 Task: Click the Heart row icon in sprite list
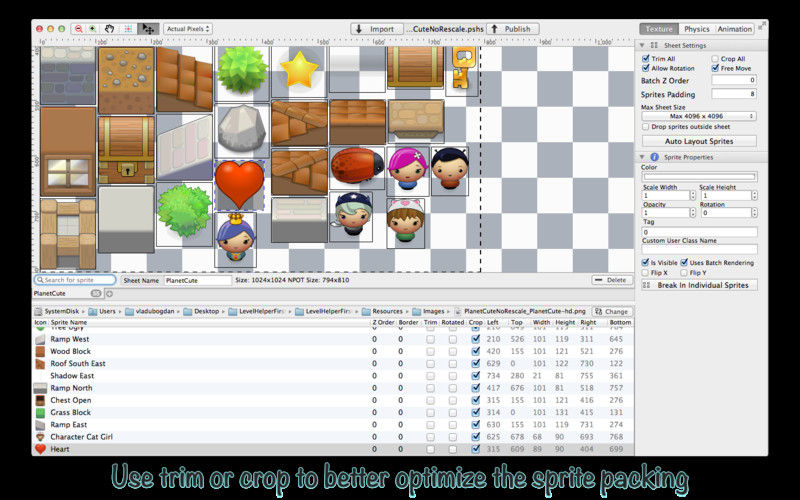40,449
